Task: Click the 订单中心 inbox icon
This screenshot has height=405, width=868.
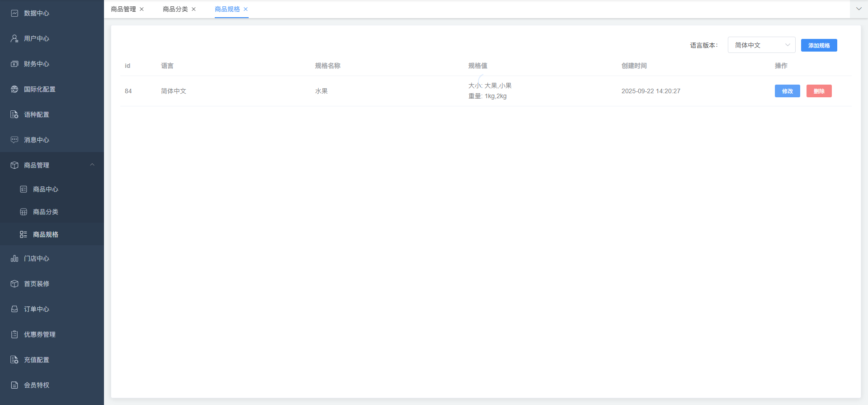Action: [x=14, y=309]
